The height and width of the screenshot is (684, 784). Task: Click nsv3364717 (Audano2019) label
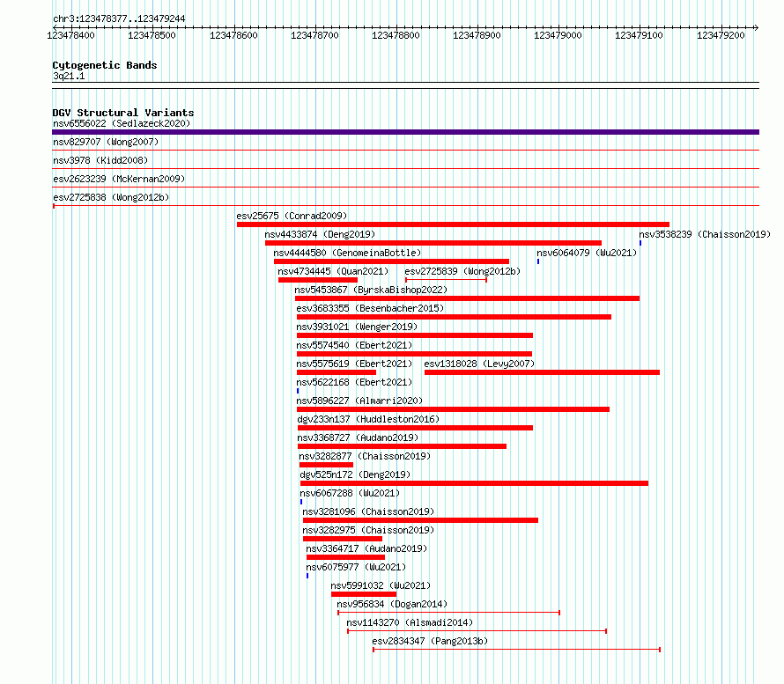[x=366, y=548]
